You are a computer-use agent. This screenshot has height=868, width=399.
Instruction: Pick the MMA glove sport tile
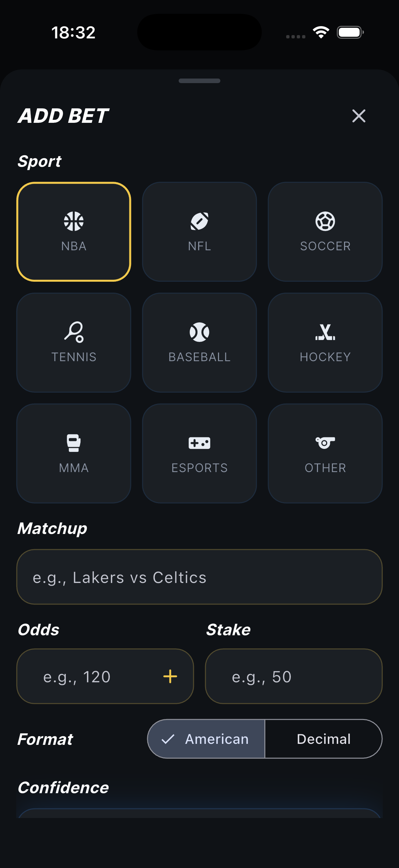pos(74,453)
